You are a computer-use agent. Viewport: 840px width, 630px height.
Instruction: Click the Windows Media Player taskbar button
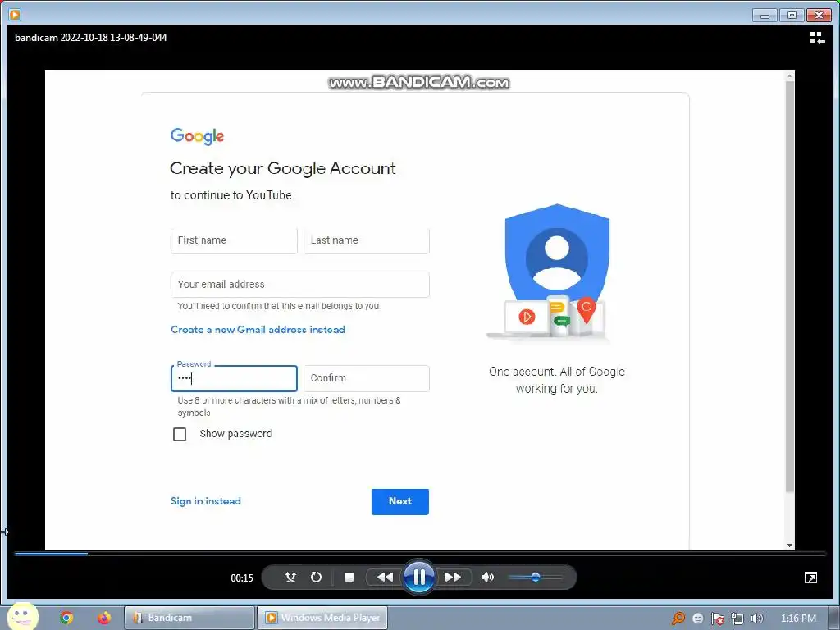(x=322, y=618)
